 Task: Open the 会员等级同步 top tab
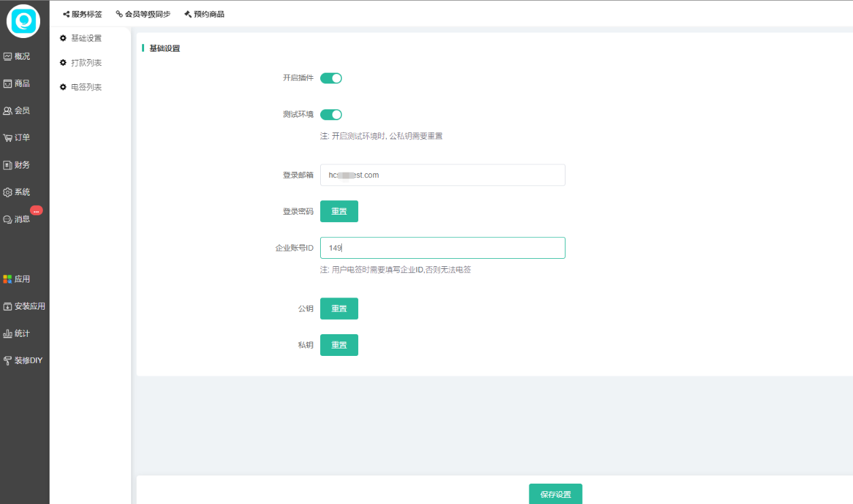click(143, 14)
